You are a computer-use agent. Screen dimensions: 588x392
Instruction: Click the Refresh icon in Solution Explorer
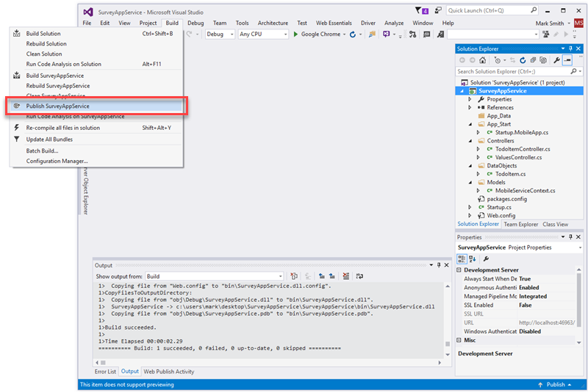coord(523,60)
